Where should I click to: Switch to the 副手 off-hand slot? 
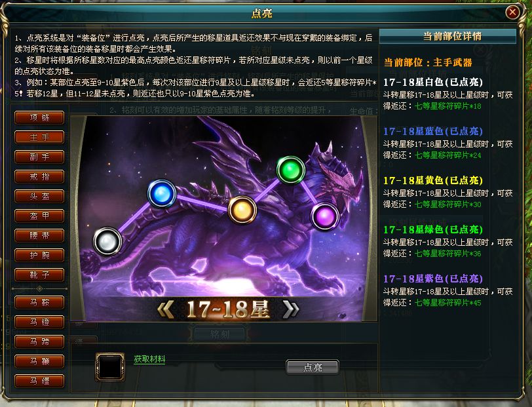point(39,157)
